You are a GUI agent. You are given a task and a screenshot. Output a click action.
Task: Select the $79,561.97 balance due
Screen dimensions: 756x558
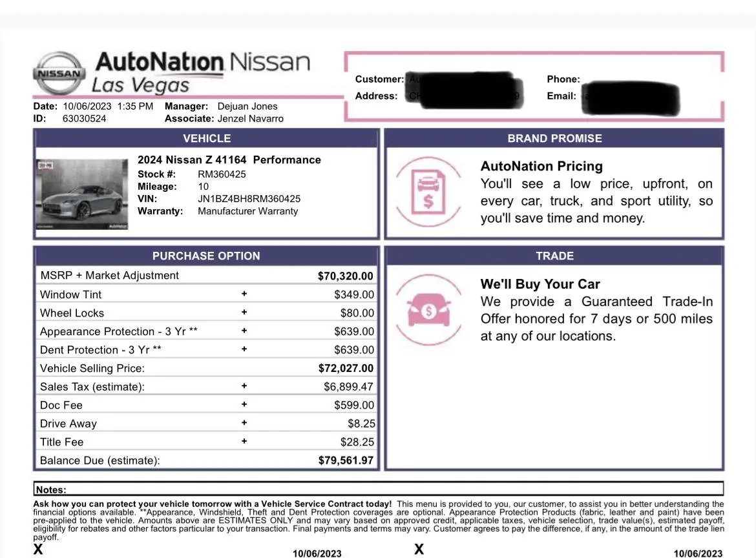click(346, 460)
